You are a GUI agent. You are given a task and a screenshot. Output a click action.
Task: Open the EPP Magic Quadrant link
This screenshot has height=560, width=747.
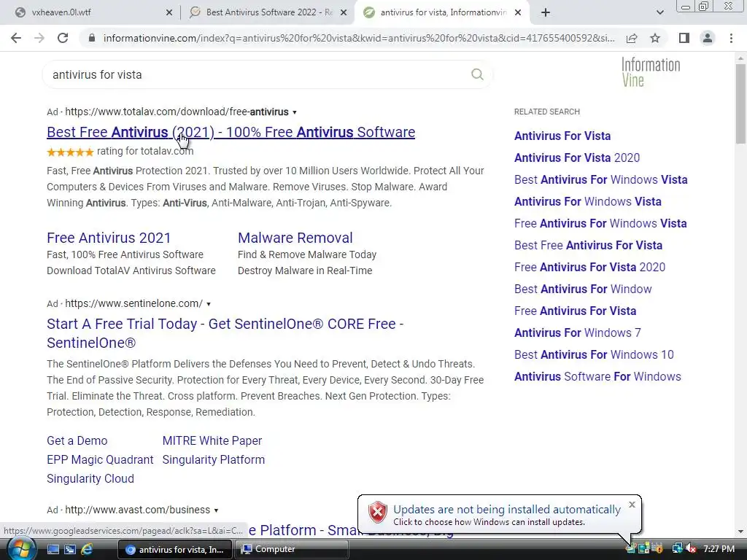(100, 459)
